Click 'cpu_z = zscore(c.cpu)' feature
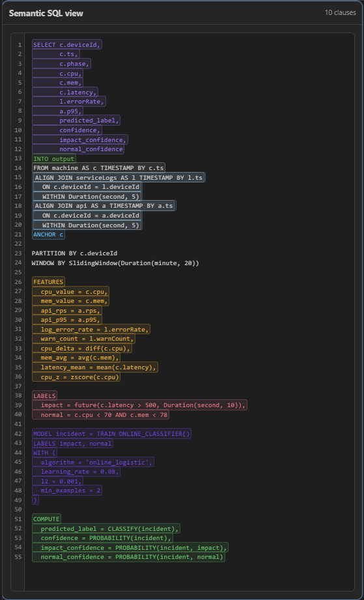 click(76, 377)
